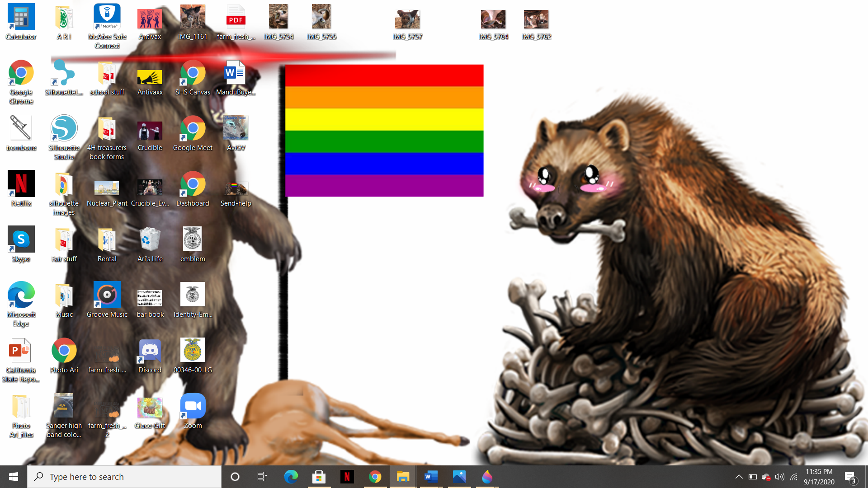
Task: Open the Google Meet Chrome shortcut
Action: click(193, 129)
